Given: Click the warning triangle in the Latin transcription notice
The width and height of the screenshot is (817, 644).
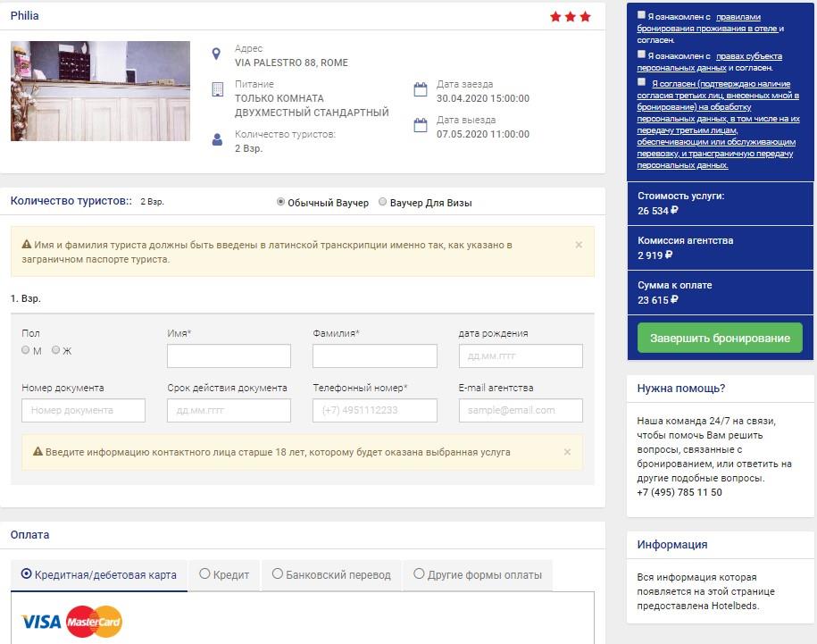Looking at the screenshot, I should 27,244.
